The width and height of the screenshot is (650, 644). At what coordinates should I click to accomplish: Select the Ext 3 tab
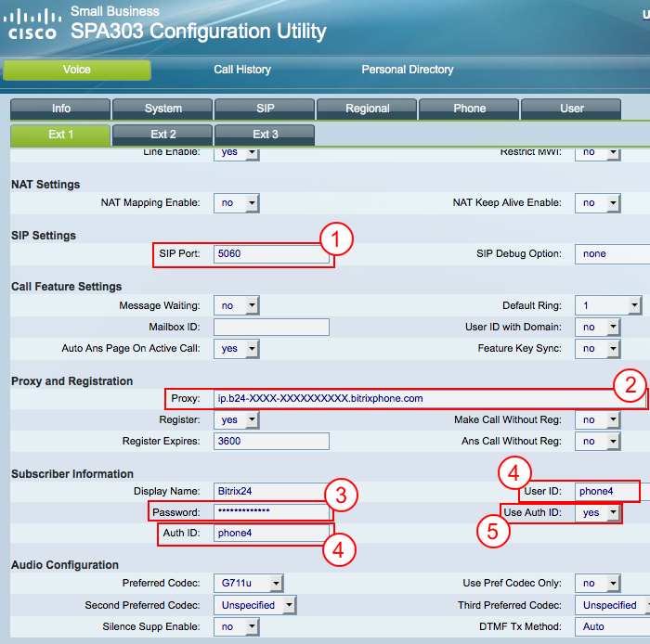pyautogui.click(x=265, y=135)
